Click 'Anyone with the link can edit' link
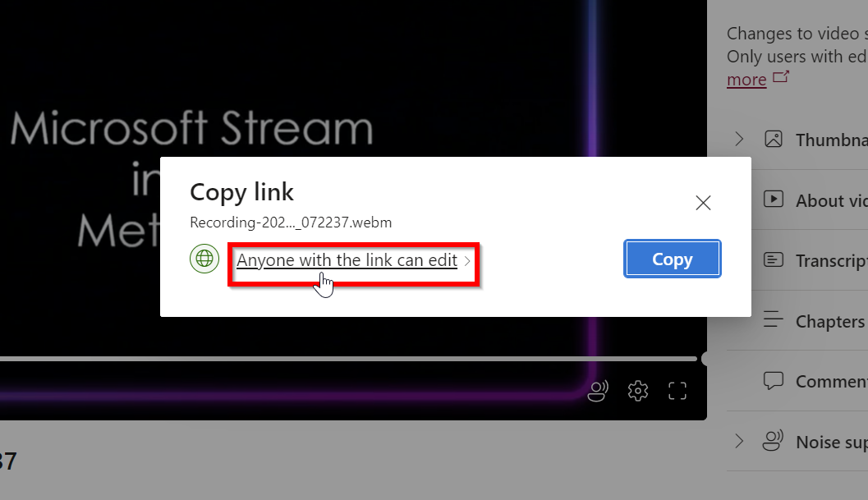Screen dimensions: 868x500 pos(347,260)
